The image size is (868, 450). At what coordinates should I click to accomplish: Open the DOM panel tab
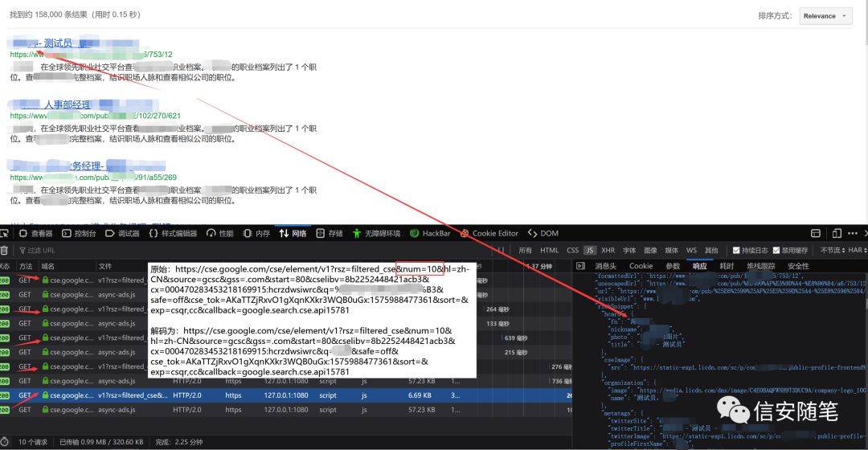point(543,234)
